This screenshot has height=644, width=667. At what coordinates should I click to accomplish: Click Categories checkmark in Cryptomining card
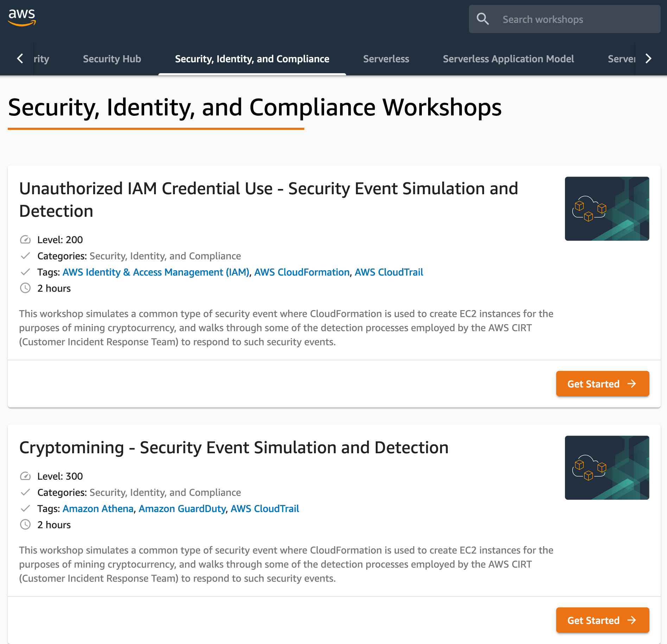pos(25,492)
